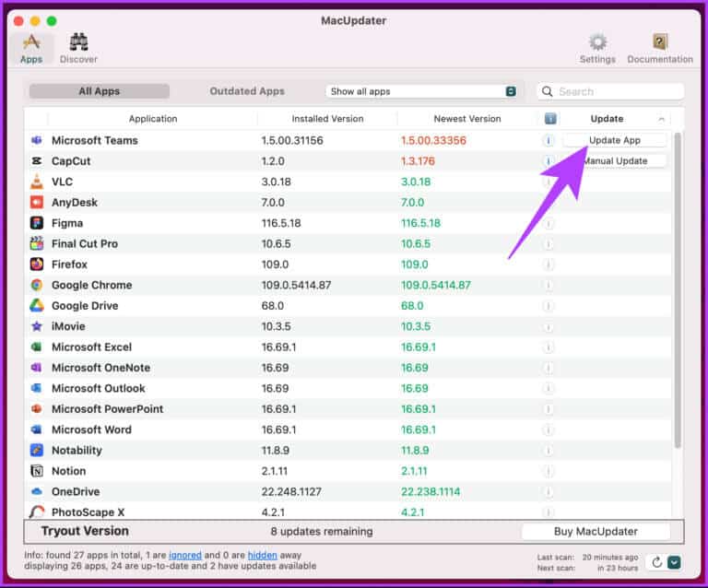Image resolution: width=708 pixels, height=588 pixels.
Task: Click the Microsoft Teams app icon
Action: coord(37,140)
